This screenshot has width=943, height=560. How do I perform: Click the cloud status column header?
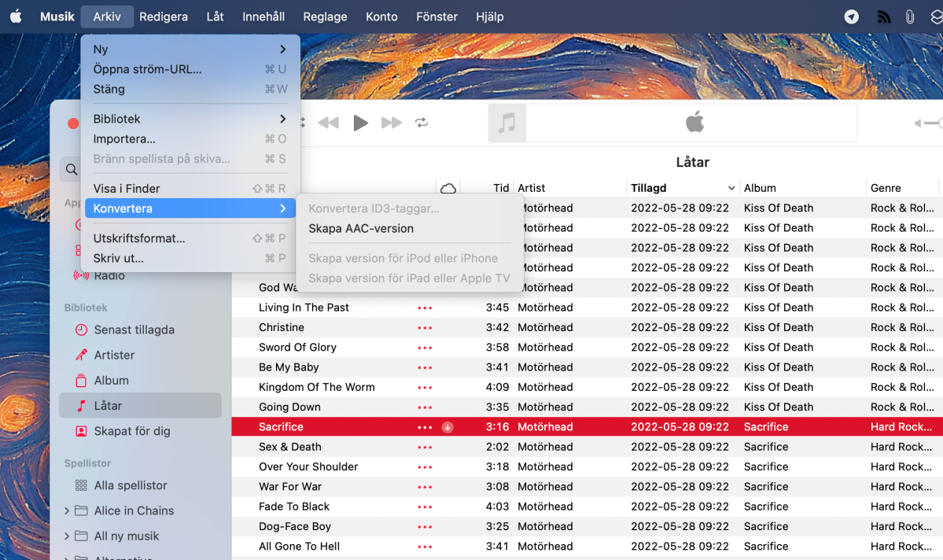point(448,188)
